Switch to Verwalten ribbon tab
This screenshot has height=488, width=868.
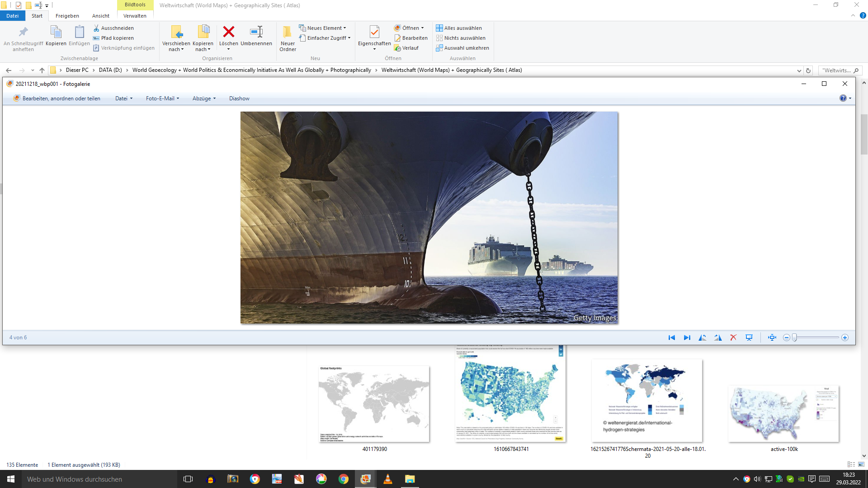[x=135, y=16]
